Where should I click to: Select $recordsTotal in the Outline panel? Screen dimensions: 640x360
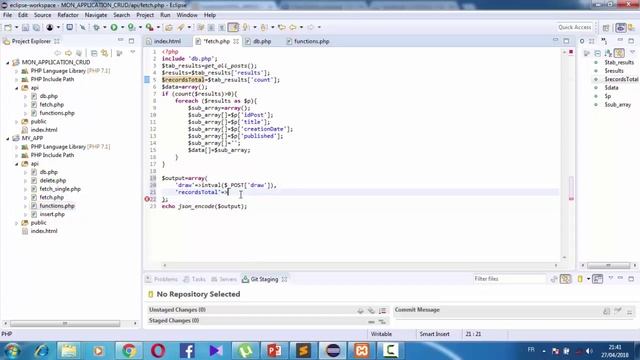(621, 79)
